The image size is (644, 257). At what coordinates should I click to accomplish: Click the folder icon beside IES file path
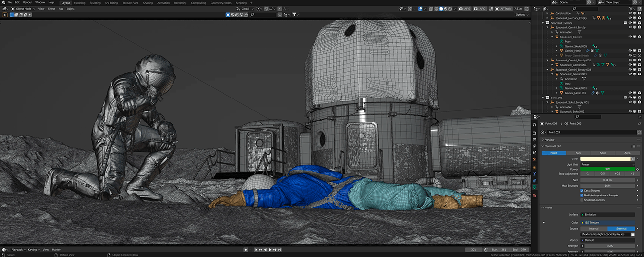click(632, 234)
